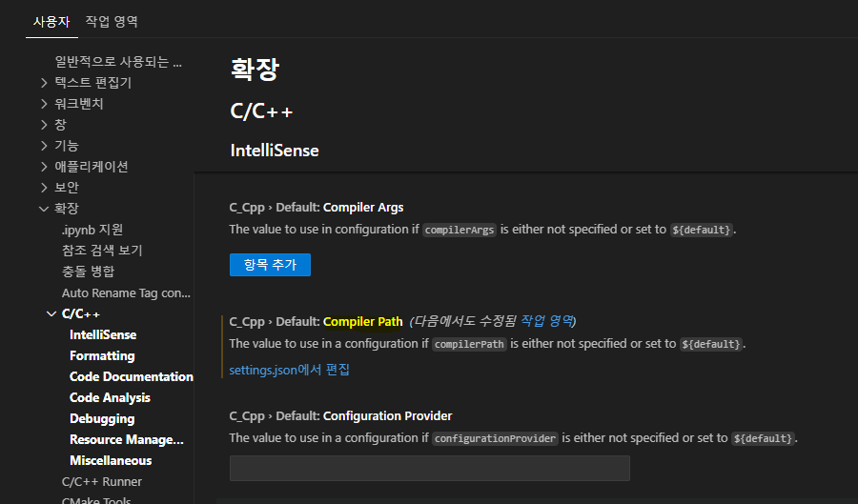858x504 pixels.
Task: Expand the 애플리케이션 tree chevron
Action: pos(44,167)
